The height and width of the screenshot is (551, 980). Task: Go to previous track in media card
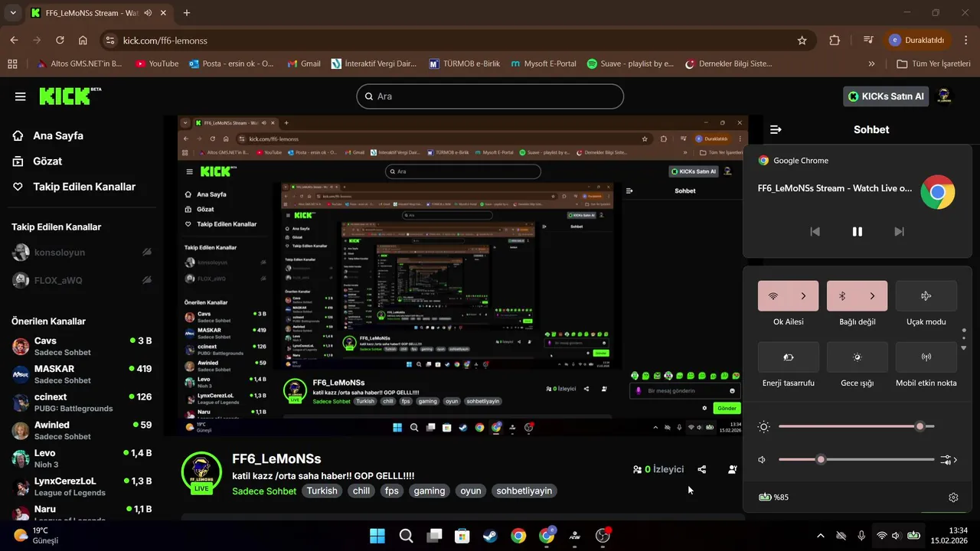point(815,232)
